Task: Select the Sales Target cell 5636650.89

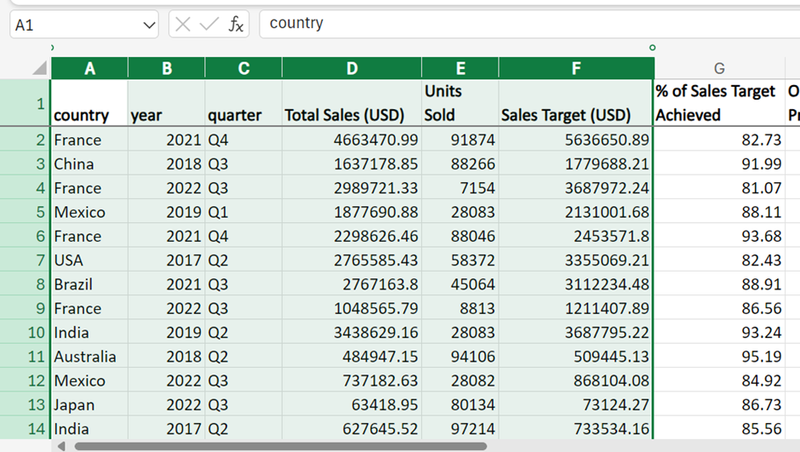Action: point(575,140)
